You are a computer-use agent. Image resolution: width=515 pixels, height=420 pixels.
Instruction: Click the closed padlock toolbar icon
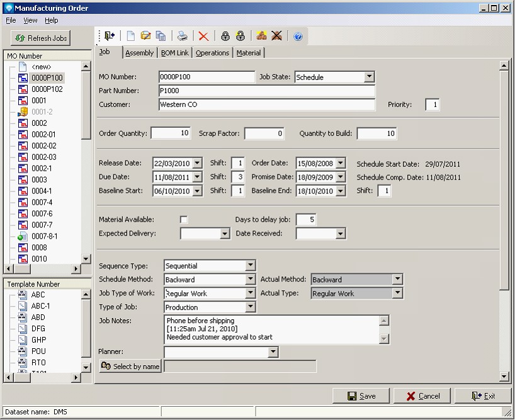pyautogui.click(x=225, y=36)
